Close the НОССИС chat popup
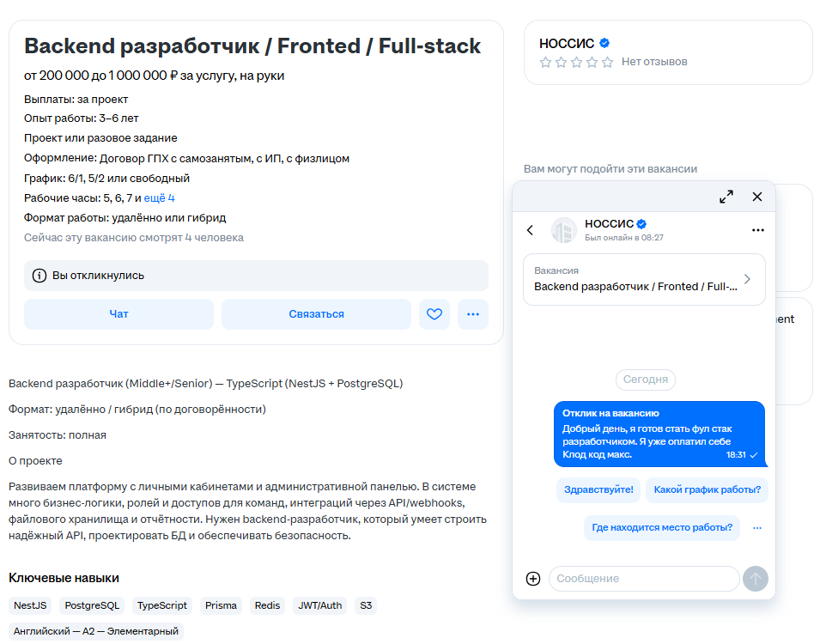This screenshot has height=644, width=826. click(757, 197)
